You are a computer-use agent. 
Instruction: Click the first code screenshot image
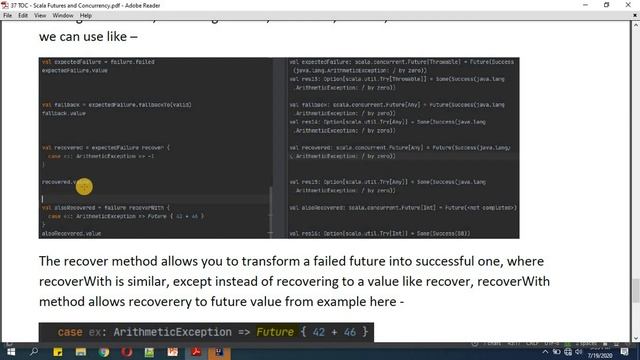(x=279, y=148)
